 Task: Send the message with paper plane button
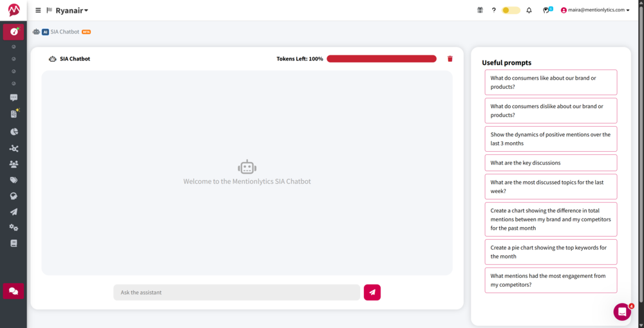click(372, 293)
